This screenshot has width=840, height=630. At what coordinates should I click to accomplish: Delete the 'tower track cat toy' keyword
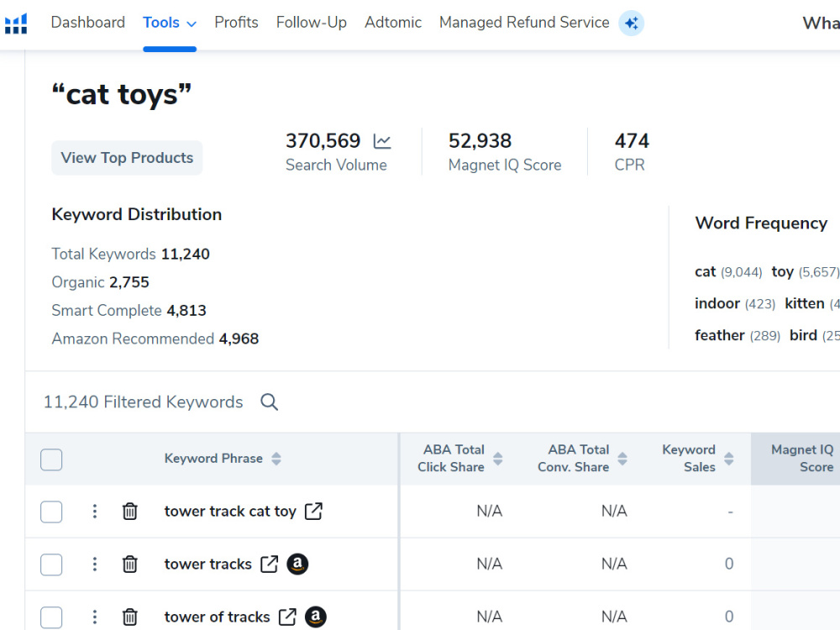(x=129, y=511)
